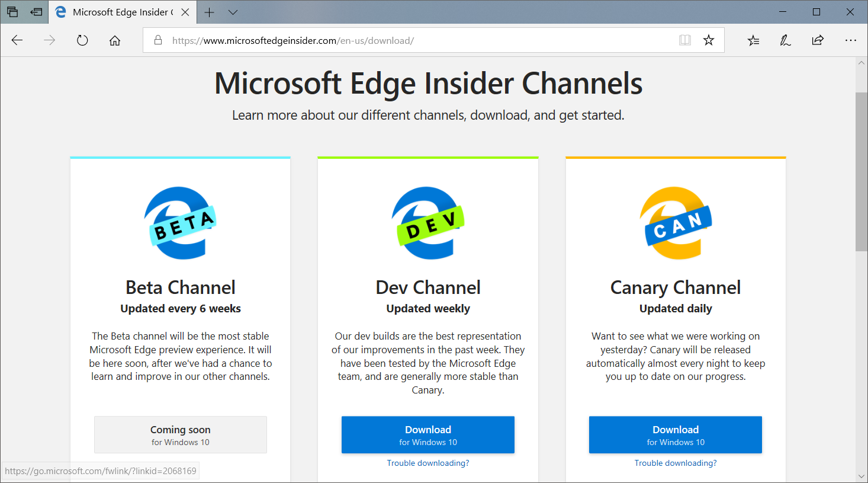Image resolution: width=868 pixels, height=483 pixels.
Task: Click the Coming soon Beta button
Action: pos(181,435)
